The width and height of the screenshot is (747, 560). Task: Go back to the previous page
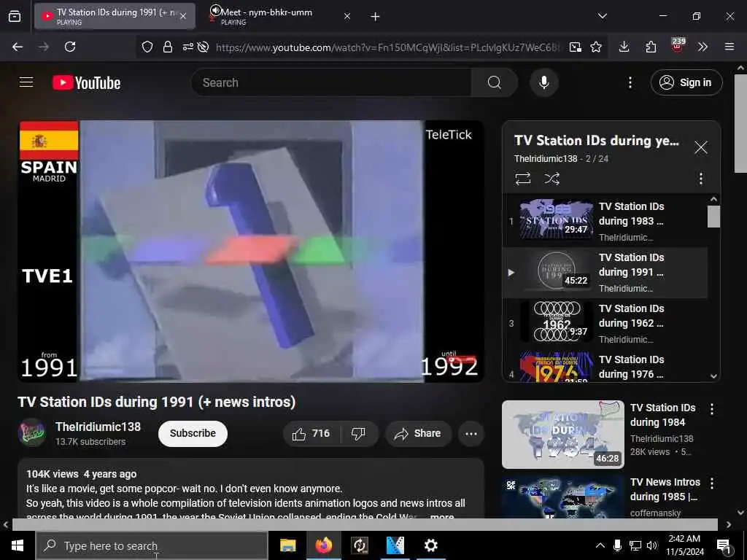[18, 47]
